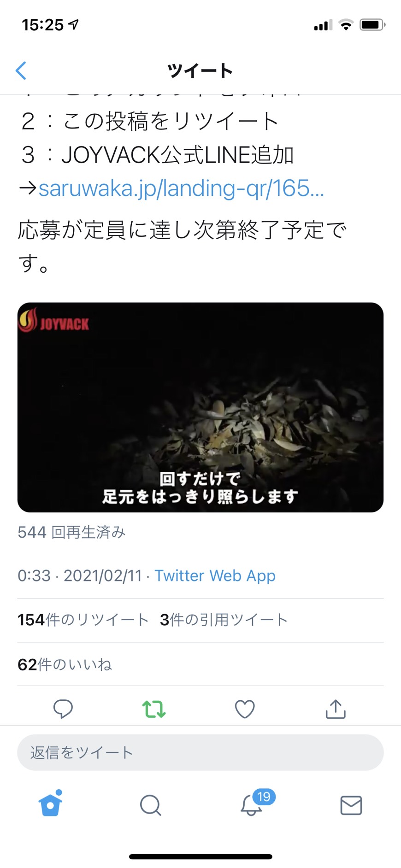View the 62件のいいね list

65,664
